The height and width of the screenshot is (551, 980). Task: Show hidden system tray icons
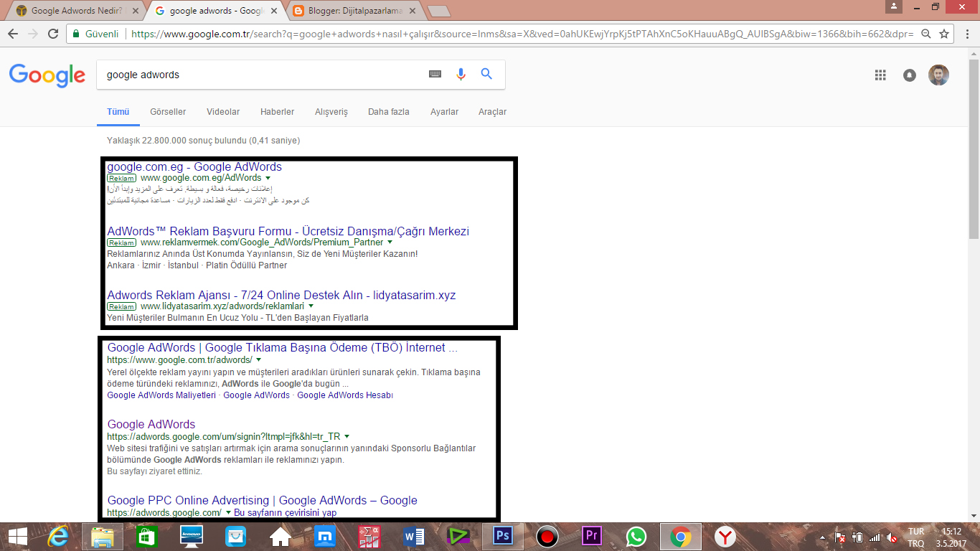click(x=823, y=537)
